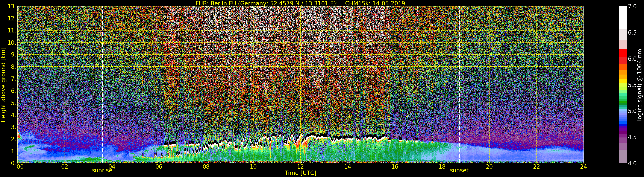
Task: Click the white dashed sunrise line
Action: point(103,75)
